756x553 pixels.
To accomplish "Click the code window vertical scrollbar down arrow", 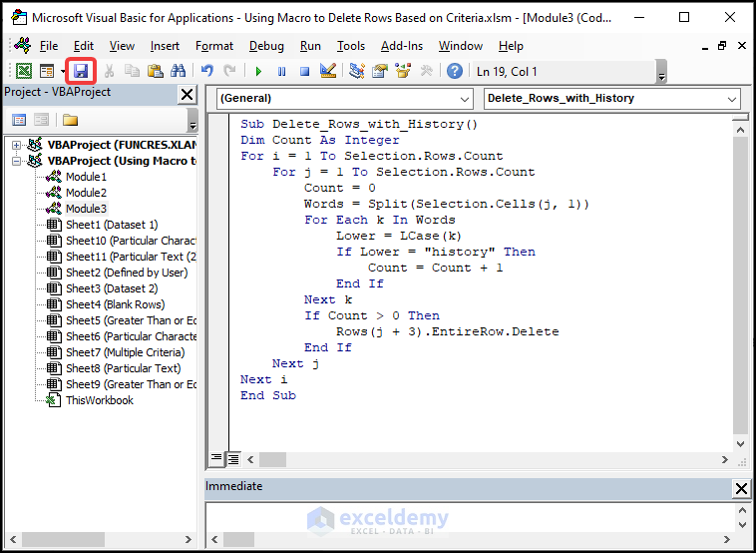I will tap(741, 444).
